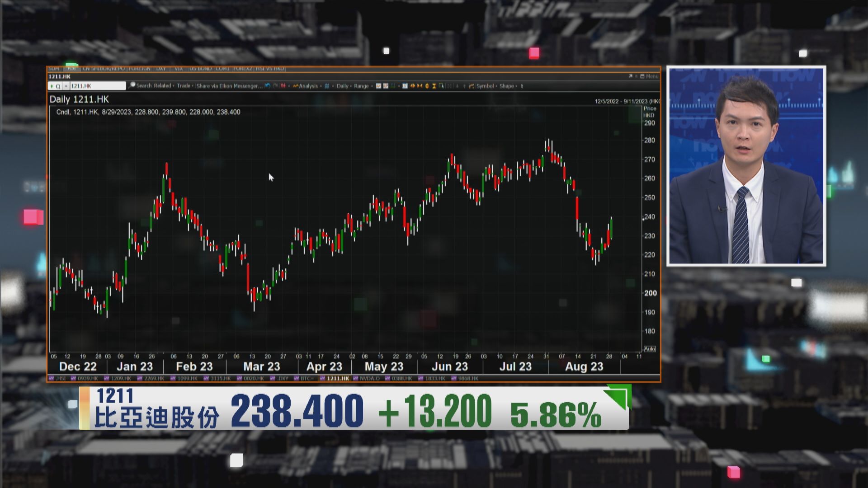Click the zoom region selection icon
The width and height of the screenshot is (868, 488).
441,86
